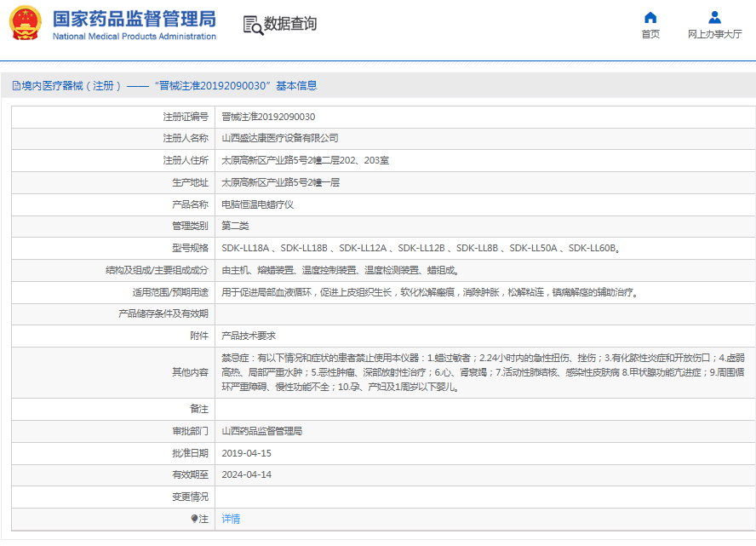Image resolution: width=756 pixels, height=546 pixels.
Task: Click the 数据查询 heading text
Action: [x=290, y=24]
